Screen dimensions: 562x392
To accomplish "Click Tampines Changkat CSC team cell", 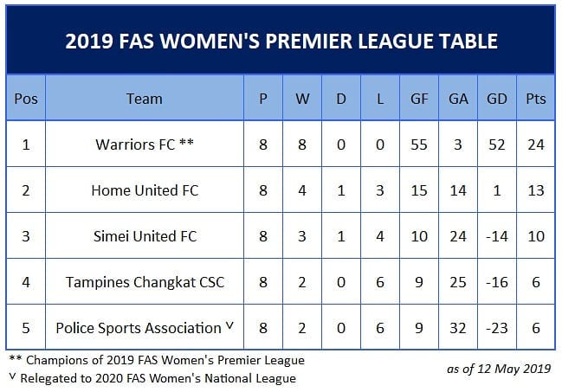I will coord(145,281).
